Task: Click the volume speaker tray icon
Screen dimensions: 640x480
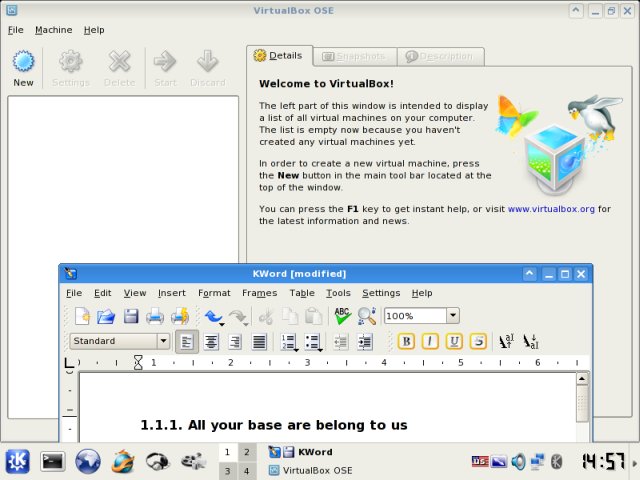Action: click(518, 462)
